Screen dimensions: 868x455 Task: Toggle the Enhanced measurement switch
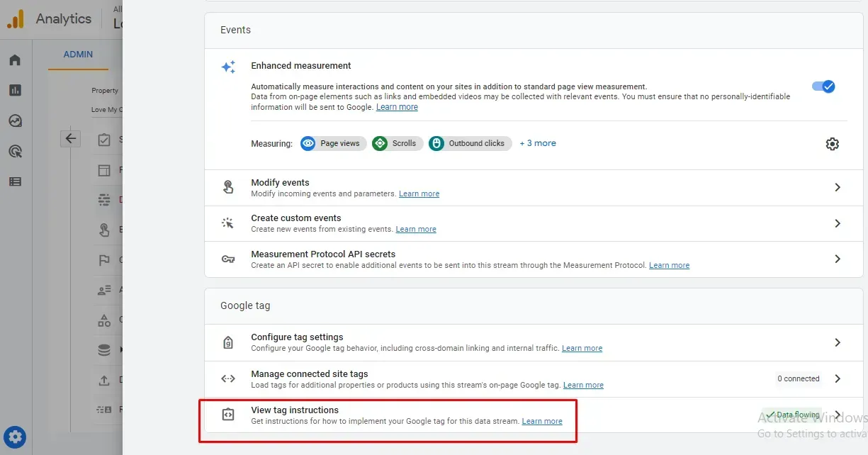823,86
